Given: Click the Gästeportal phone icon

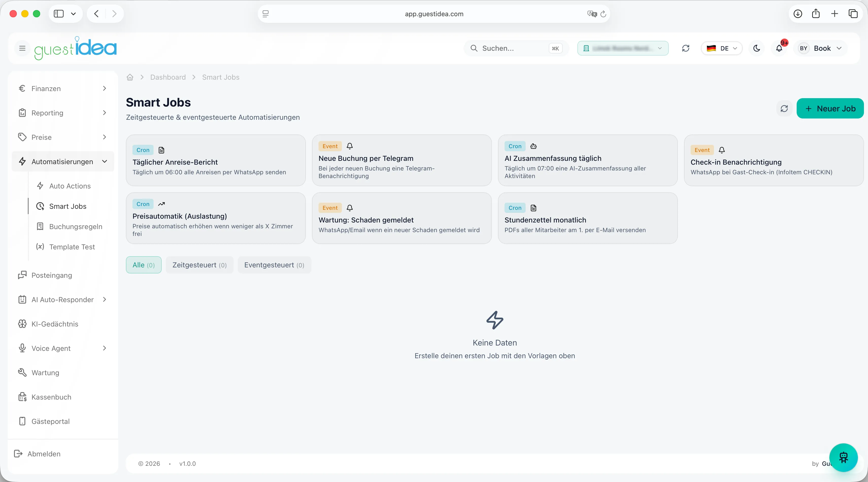Looking at the screenshot, I should (x=22, y=421).
